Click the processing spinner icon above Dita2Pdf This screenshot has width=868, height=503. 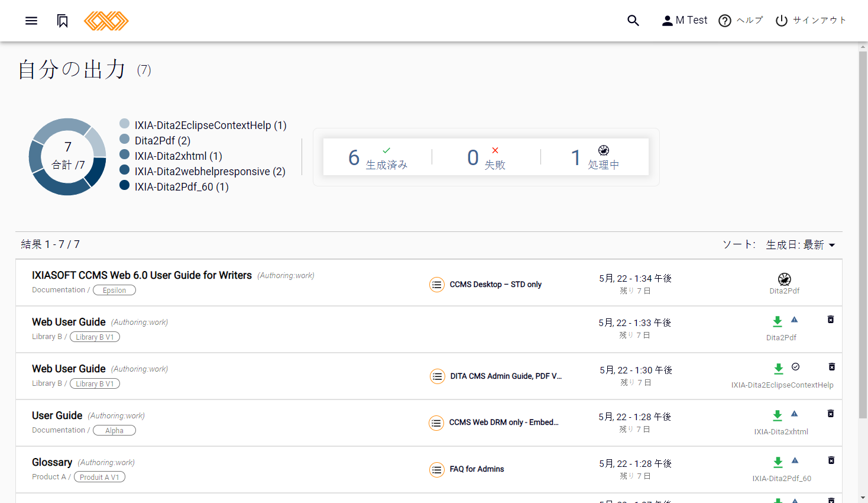tap(785, 279)
